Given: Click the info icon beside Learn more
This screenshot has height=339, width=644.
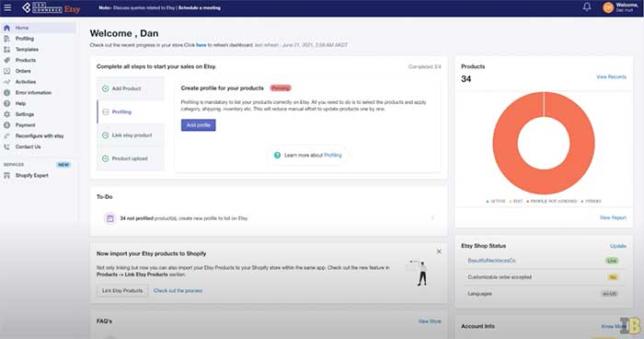Looking at the screenshot, I should (277, 155).
